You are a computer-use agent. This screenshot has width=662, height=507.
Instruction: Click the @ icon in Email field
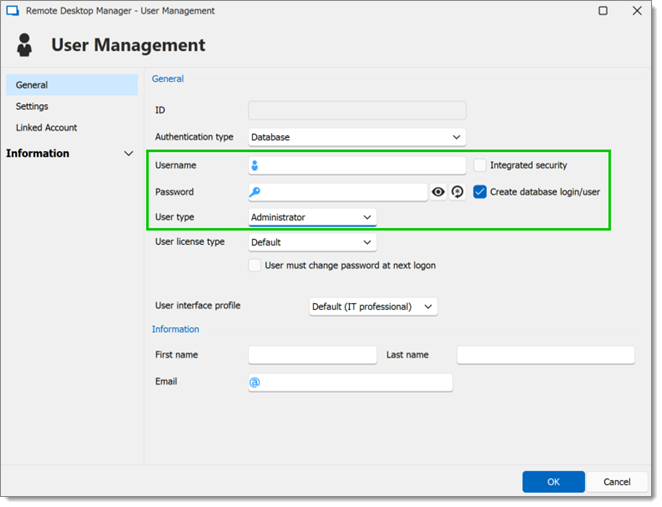click(x=255, y=382)
